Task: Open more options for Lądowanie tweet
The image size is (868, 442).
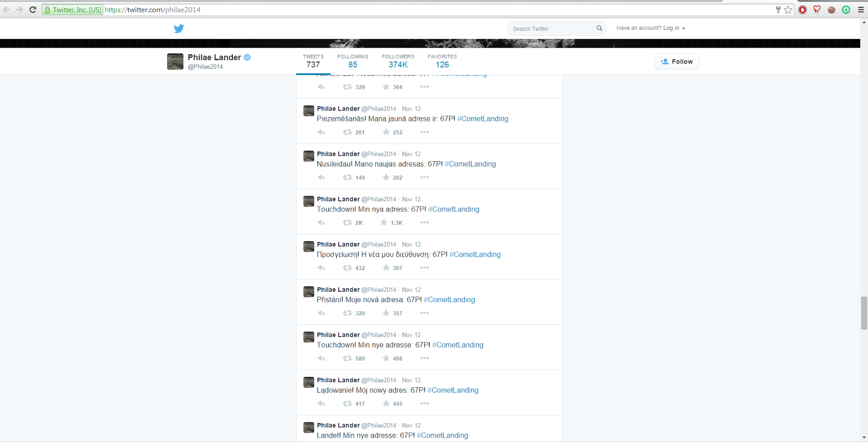Action: [x=424, y=403]
